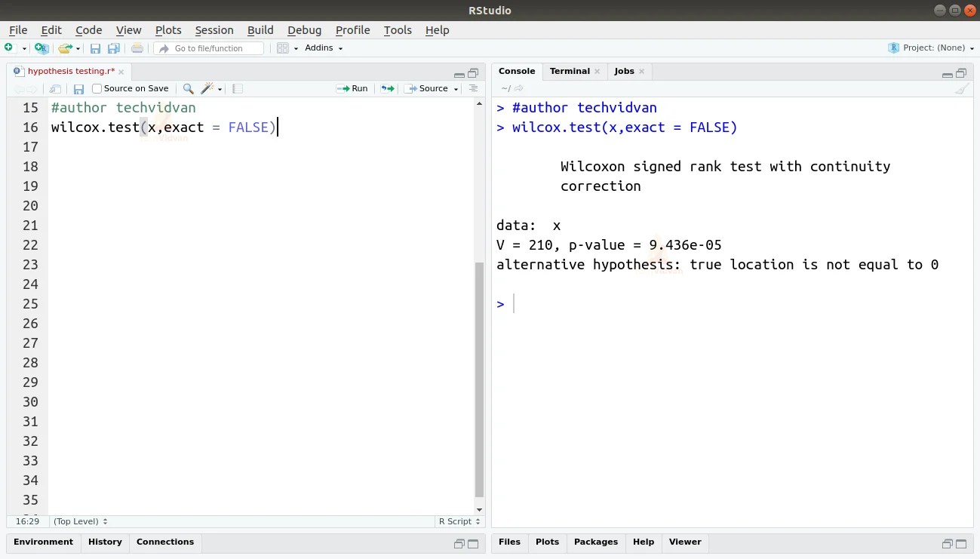Screen dimensions: 980x559
Task: Open the (Top Level) scope selector
Action: pyautogui.click(x=80, y=521)
